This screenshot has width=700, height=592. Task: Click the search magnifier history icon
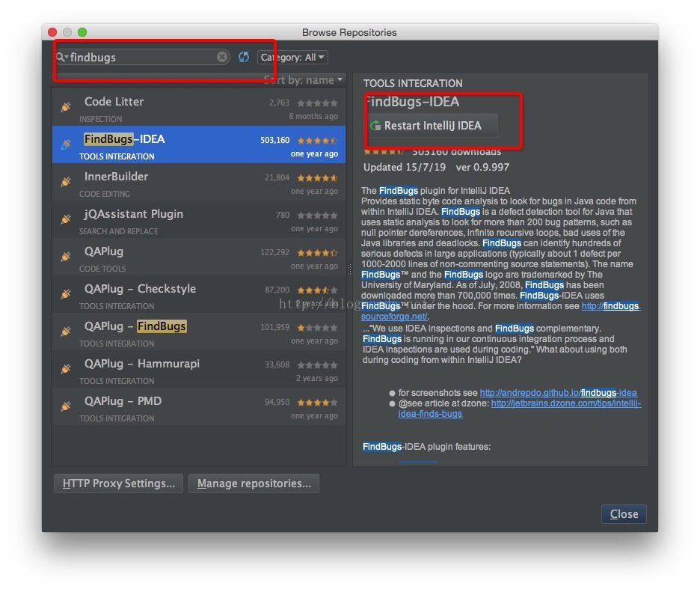click(61, 57)
